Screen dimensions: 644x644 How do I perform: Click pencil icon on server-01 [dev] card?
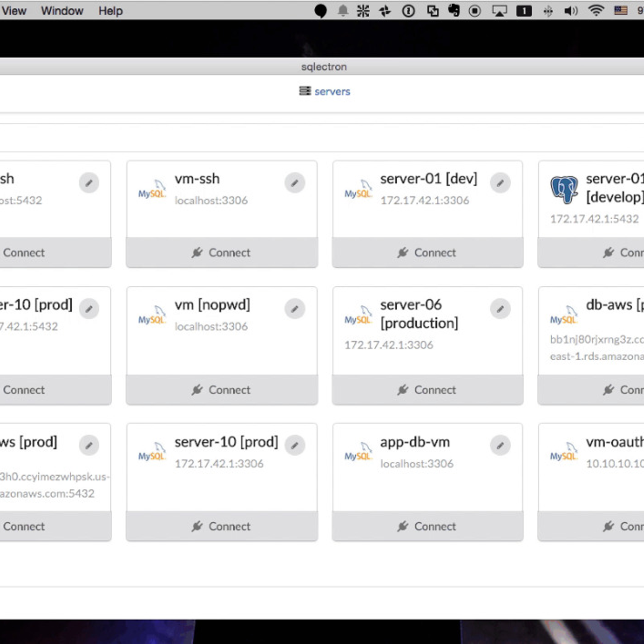[500, 183]
